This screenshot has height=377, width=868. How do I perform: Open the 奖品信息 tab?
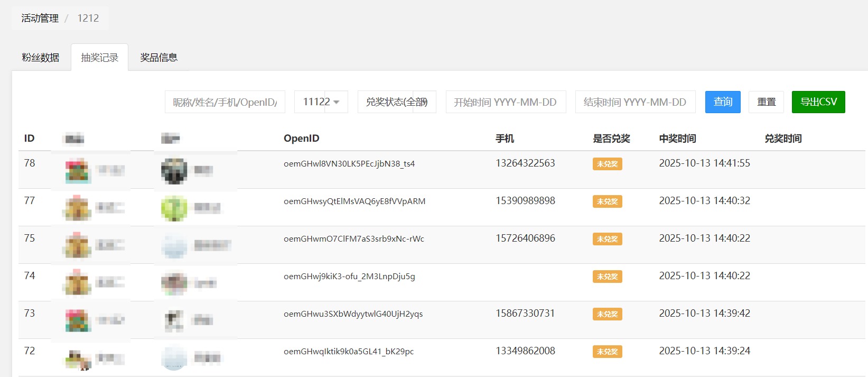pos(158,58)
